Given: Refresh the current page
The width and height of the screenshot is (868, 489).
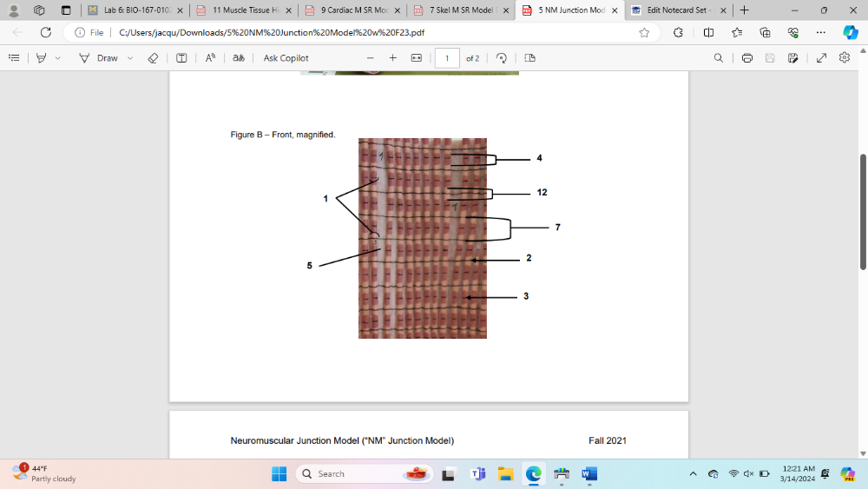Looking at the screenshot, I should pyautogui.click(x=45, y=32).
